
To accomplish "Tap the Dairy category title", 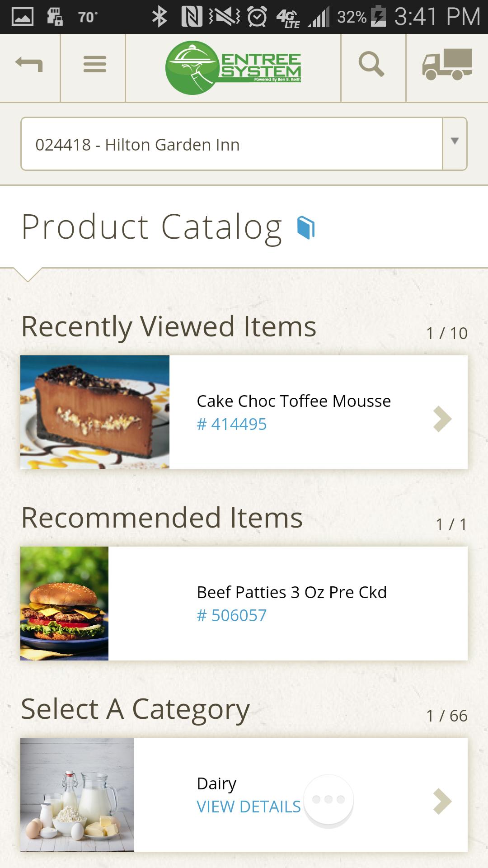I will tap(216, 783).
